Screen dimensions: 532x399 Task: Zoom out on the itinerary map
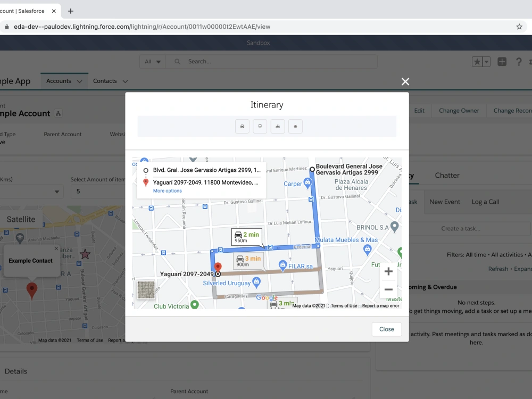click(388, 289)
